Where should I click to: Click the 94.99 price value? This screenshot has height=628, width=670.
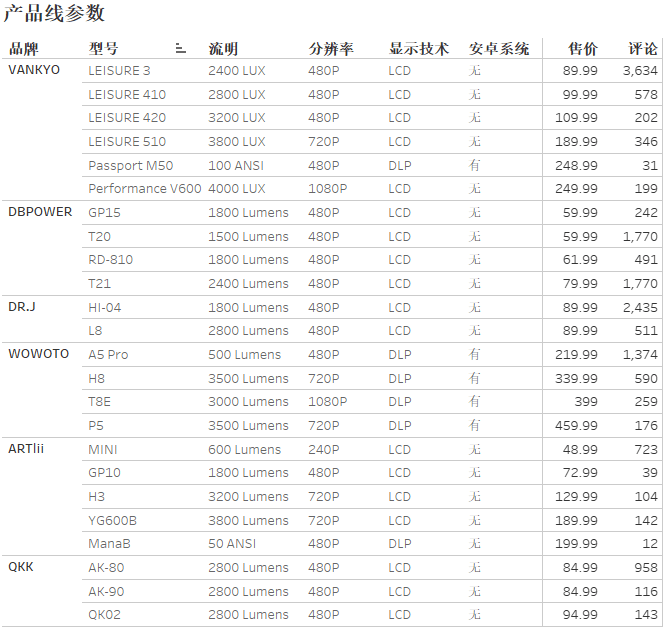580,614
